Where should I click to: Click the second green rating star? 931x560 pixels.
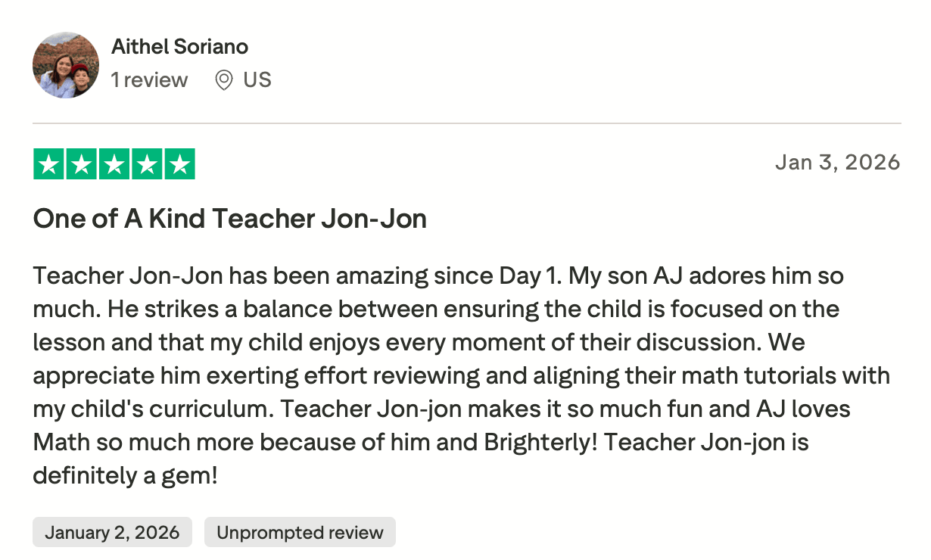pos(82,164)
